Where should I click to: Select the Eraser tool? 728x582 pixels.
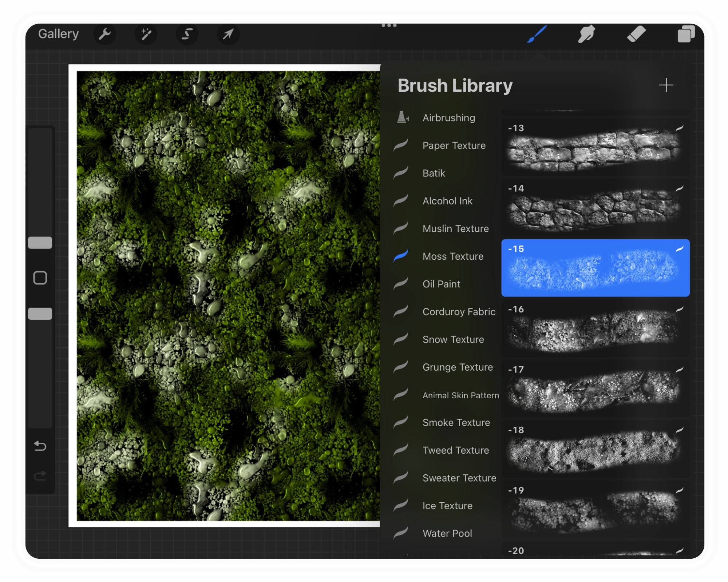pos(636,34)
